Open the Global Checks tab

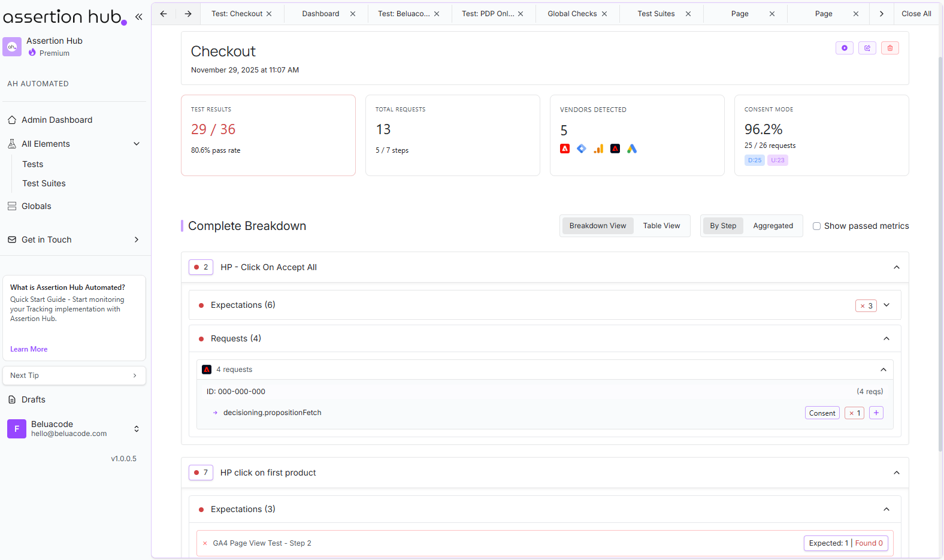click(x=572, y=14)
